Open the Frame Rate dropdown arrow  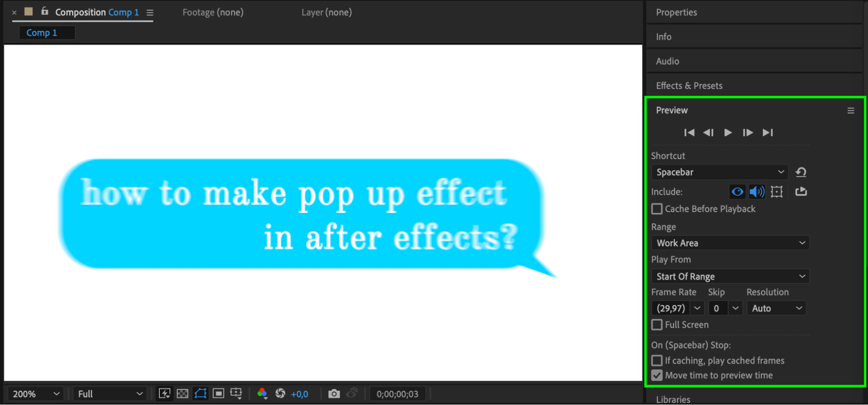click(697, 308)
